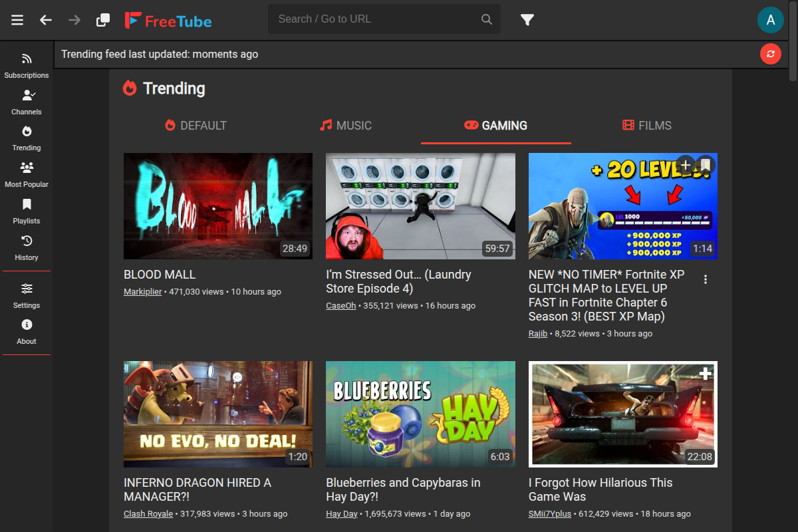The width and height of the screenshot is (798, 532).
Task: Open Subscriptions in the sidebar
Action: [x=27, y=66]
